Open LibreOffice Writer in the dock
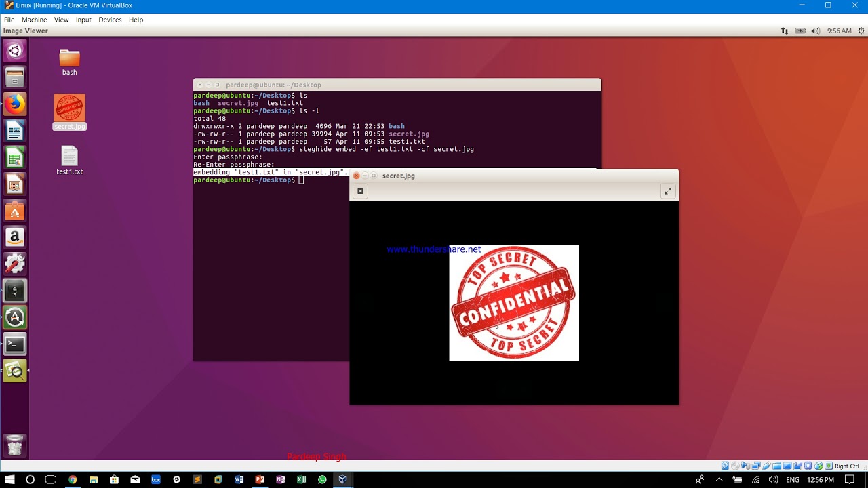The image size is (868, 488). [15, 130]
